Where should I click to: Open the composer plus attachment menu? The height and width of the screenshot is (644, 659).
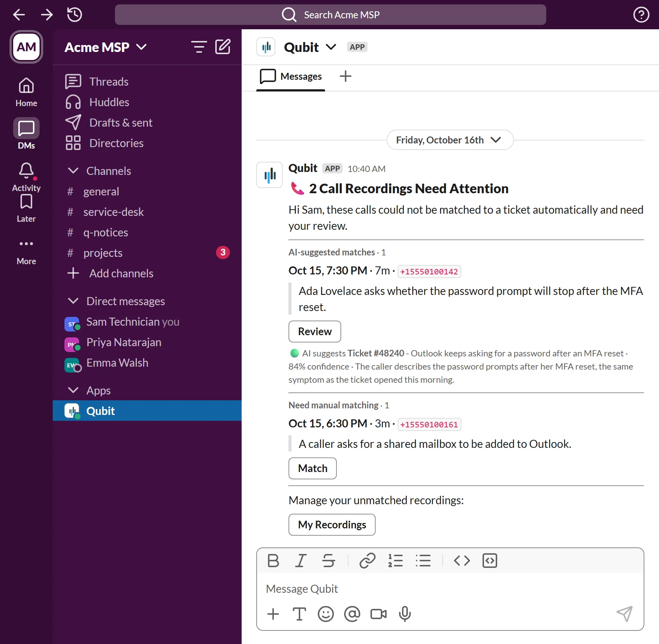[273, 614]
